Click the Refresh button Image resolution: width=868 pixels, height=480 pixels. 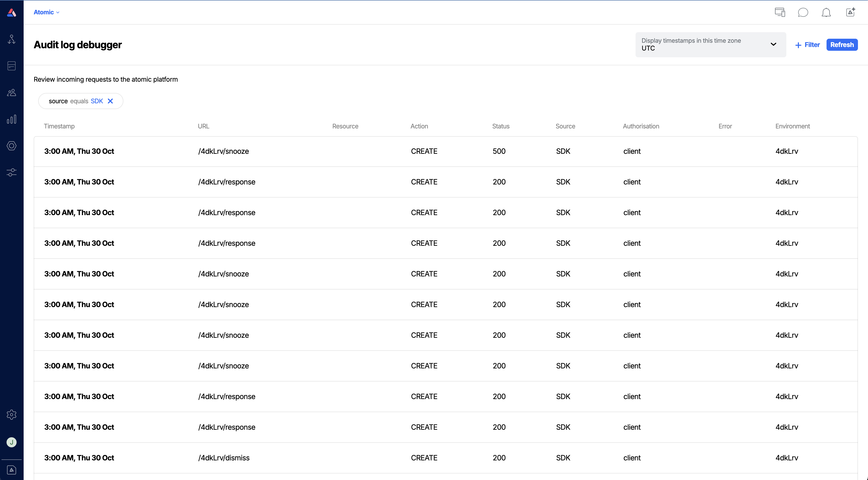842,44
